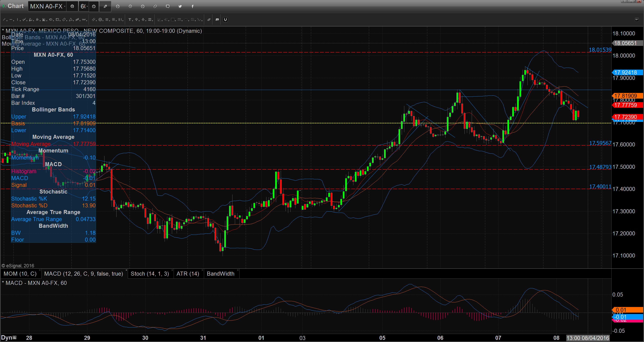Toggle the pencil drawing toolbar button
This screenshot has height=342, width=644.
pyautogui.click(x=105, y=6)
